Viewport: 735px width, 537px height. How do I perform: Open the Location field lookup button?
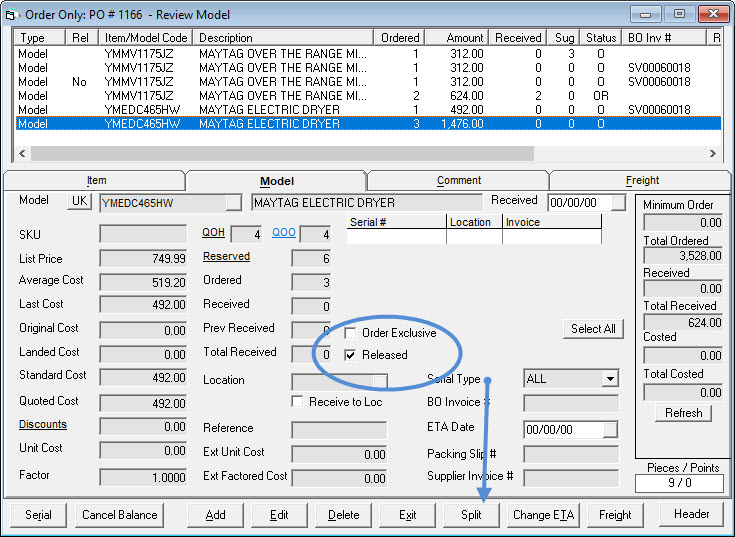tap(380, 382)
